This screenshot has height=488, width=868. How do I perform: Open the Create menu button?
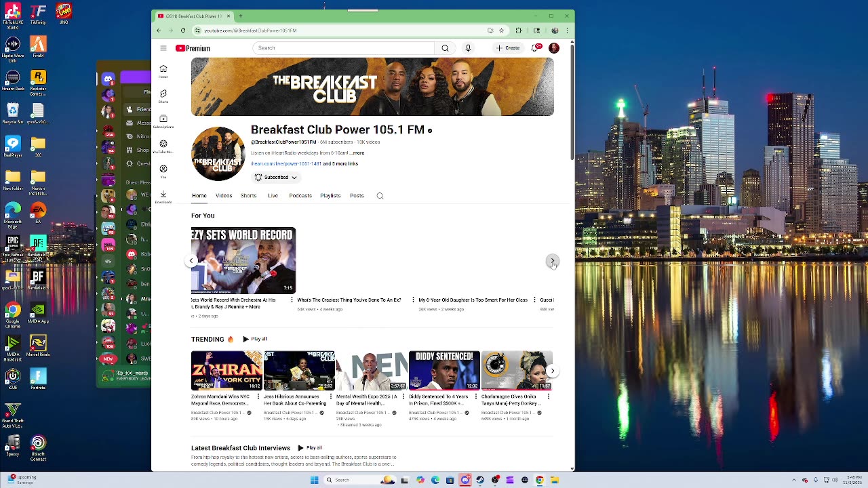point(508,48)
